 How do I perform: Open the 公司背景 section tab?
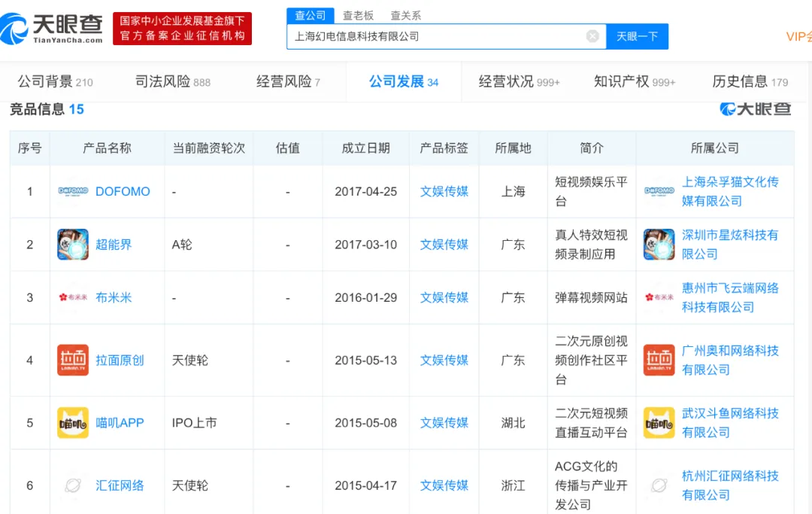pos(55,82)
